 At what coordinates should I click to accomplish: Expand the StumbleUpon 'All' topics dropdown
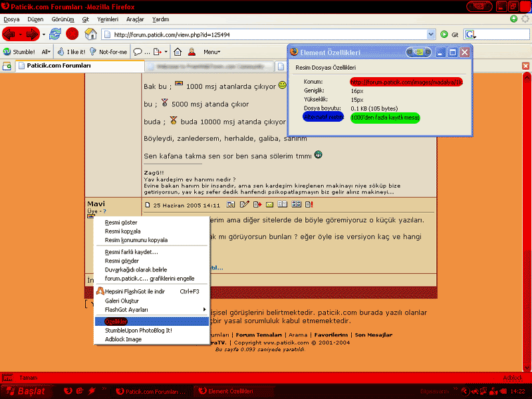[x=46, y=51]
